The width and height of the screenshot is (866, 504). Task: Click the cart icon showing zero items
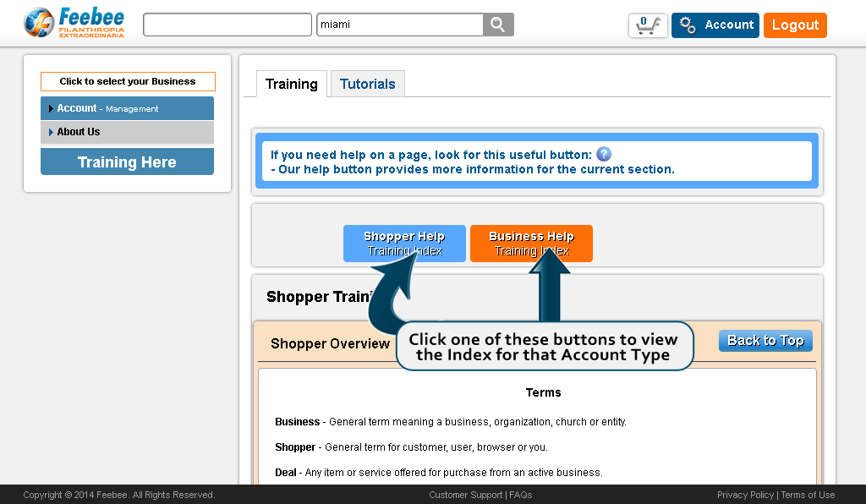[x=647, y=25]
